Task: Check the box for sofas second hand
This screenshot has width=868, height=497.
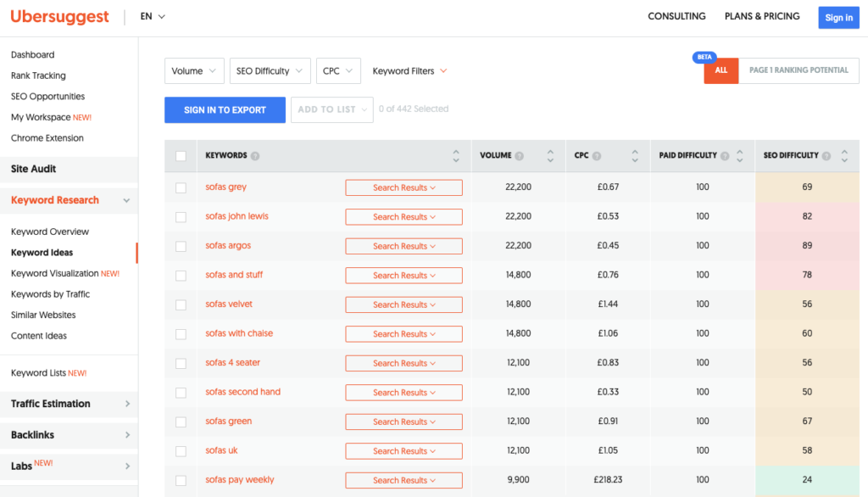Action: pyautogui.click(x=181, y=393)
